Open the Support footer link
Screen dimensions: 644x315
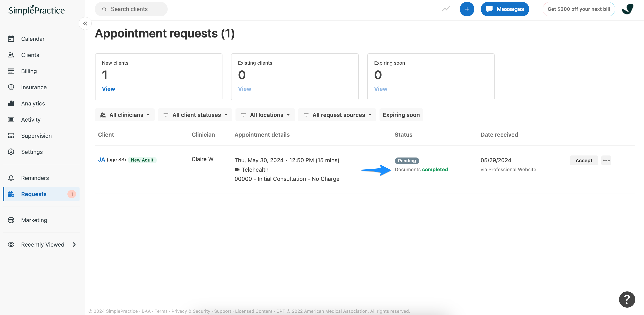click(x=222, y=311)
